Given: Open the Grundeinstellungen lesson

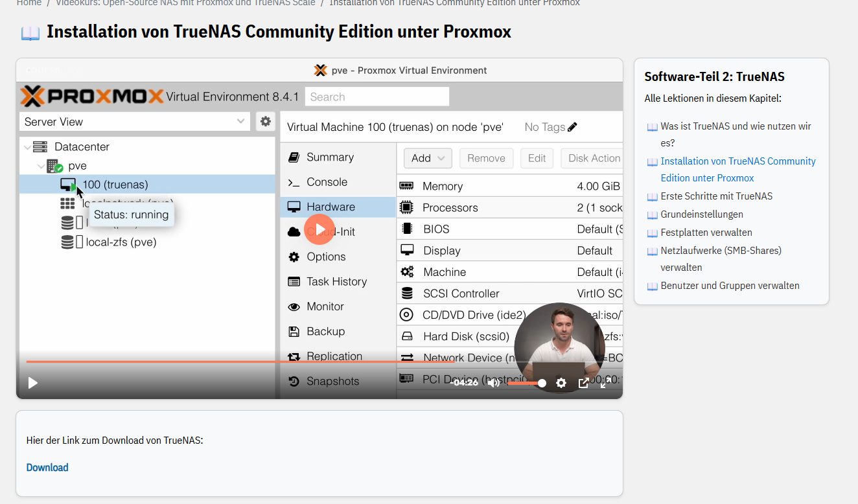Looking at the screenshot, I should [701, 214].
